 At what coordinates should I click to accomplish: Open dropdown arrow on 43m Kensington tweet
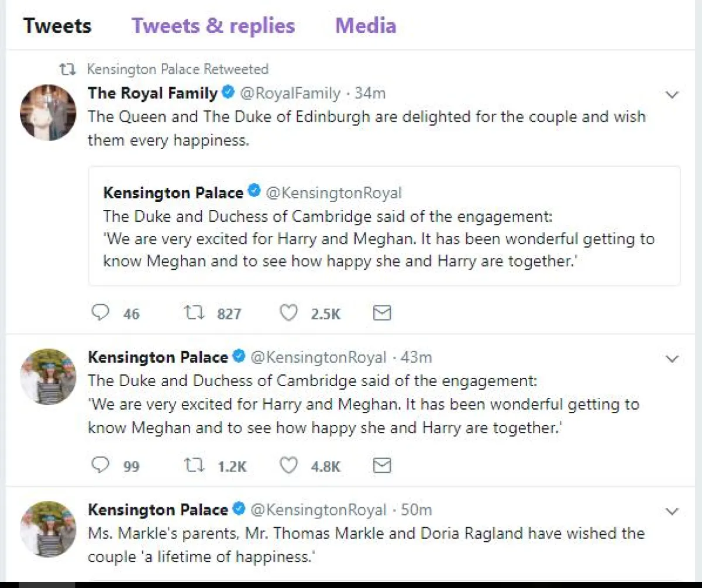673,358
